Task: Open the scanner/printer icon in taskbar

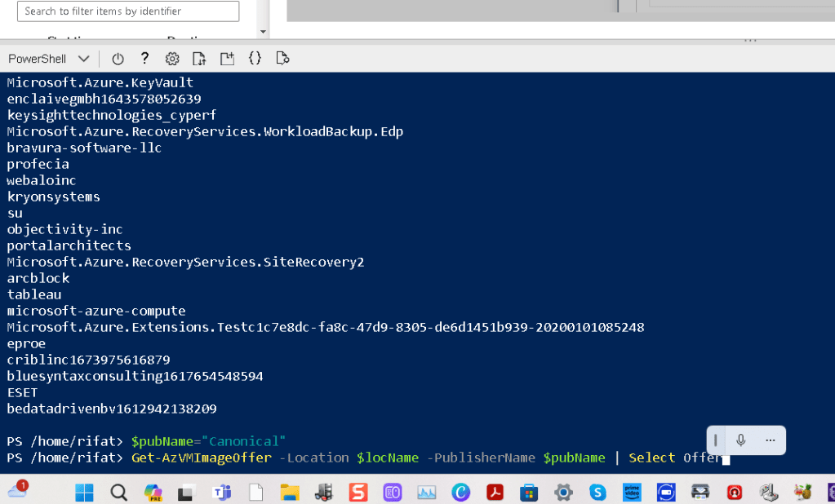Action: pyautogui.click(x=700, y=493)
